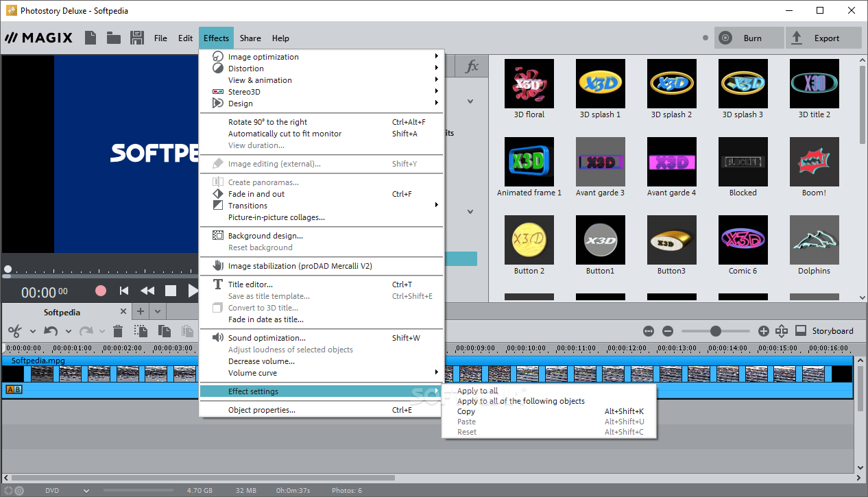Toggle Storyboard view mode
Viewport: 868px width, 497px height.
click(825, 331)
